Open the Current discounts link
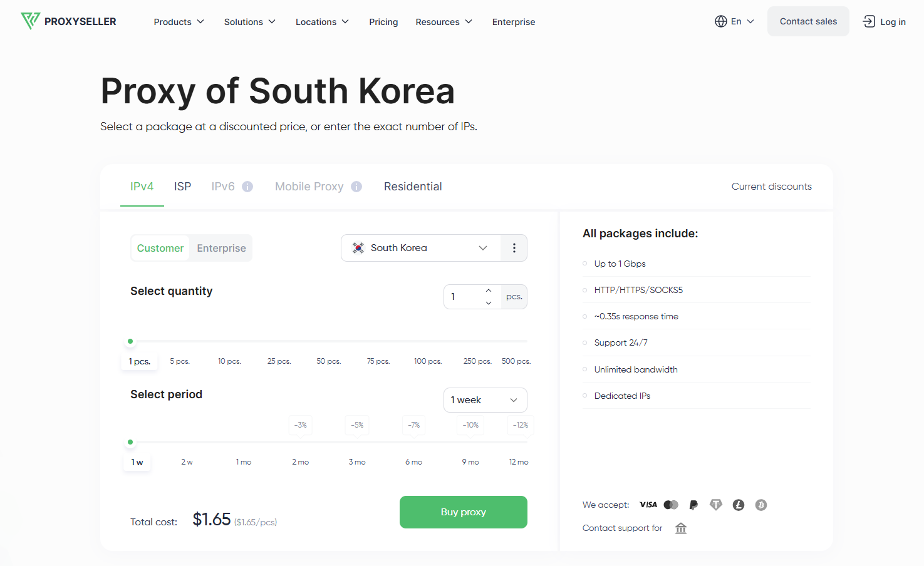The image size is (924, 566). pyautogui.click(x=771, y=187)
